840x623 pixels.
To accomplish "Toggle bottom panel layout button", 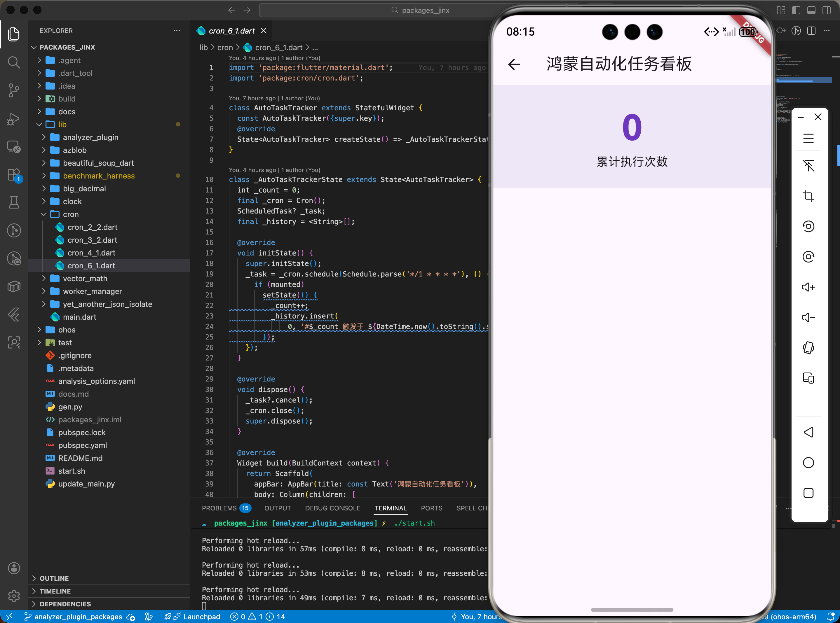I will (811, 10).
